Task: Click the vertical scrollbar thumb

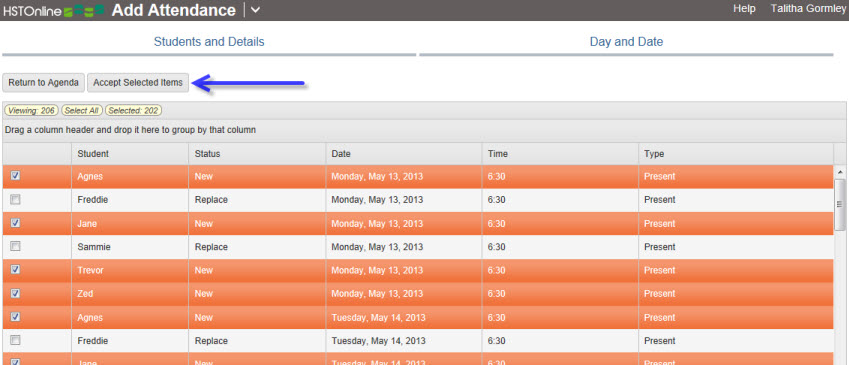Action: 840,205
